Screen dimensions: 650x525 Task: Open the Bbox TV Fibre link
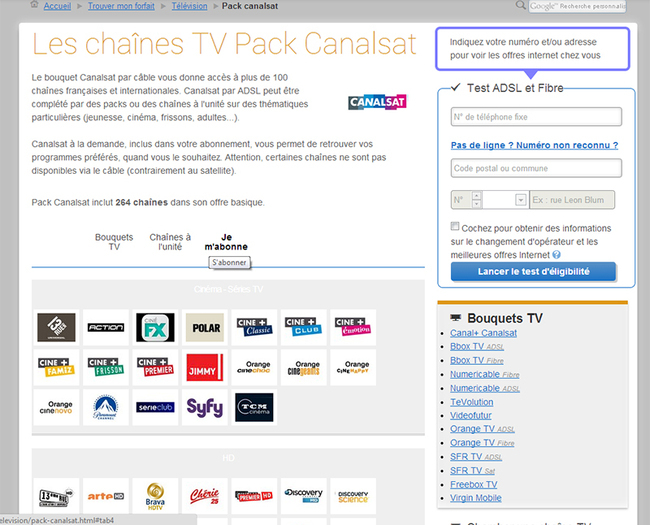(x=477, y=360)
